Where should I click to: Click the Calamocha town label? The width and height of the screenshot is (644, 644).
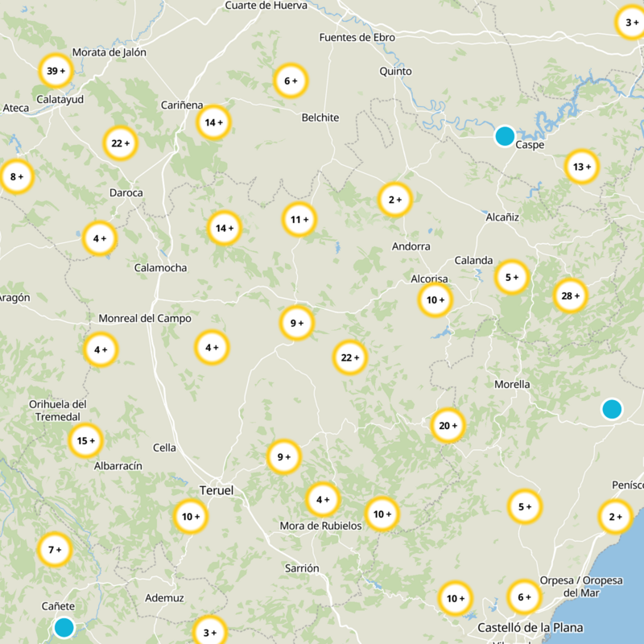point(160,268)
